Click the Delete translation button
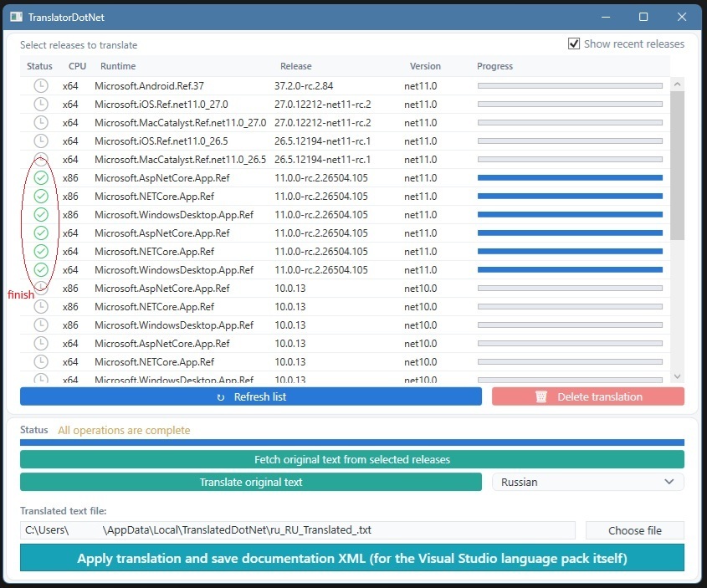The height and width of the screenshot is (588, 707). (588, 396)
